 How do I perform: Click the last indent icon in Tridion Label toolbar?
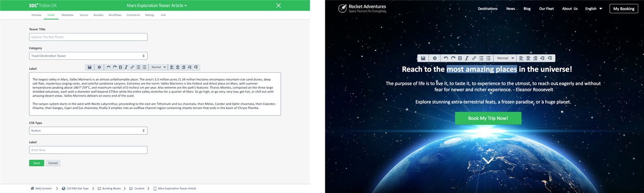click(x=196, y=67)
